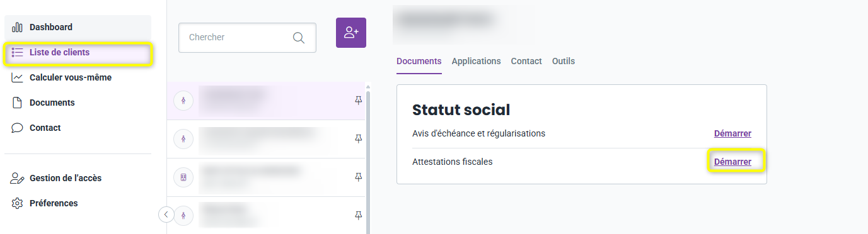Pin the second client in list
This screenshot has height=234, width=868.
tap(359, 139)
